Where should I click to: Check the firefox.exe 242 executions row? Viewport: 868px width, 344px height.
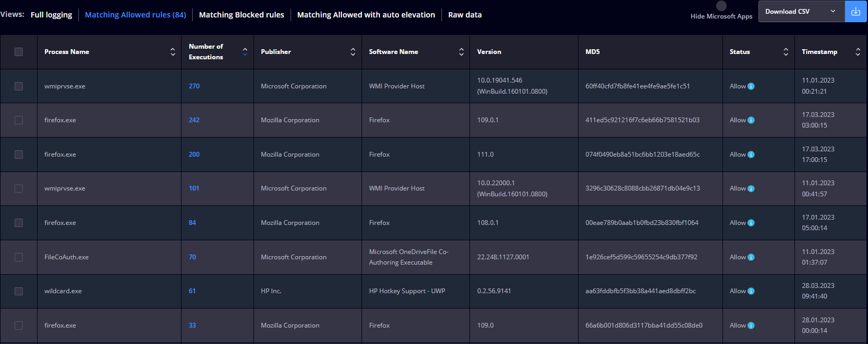pyautogui.click(x=19, y=120)
